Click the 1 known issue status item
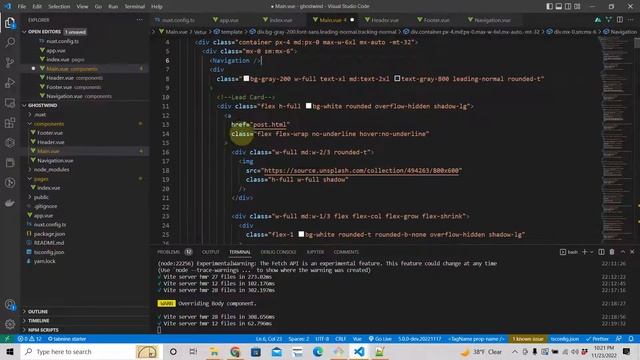The height and width of the screenshot is (360, 640). click(528, 339)
